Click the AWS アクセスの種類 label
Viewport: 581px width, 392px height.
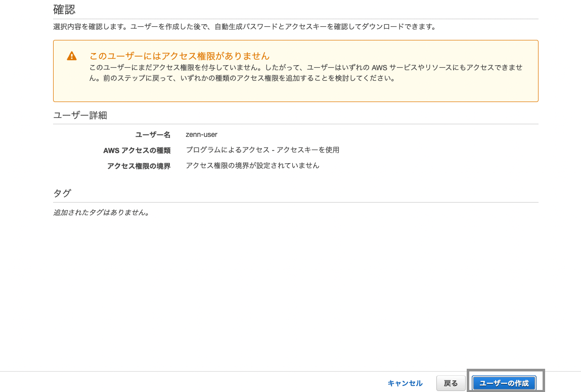(x=137, y=151)
